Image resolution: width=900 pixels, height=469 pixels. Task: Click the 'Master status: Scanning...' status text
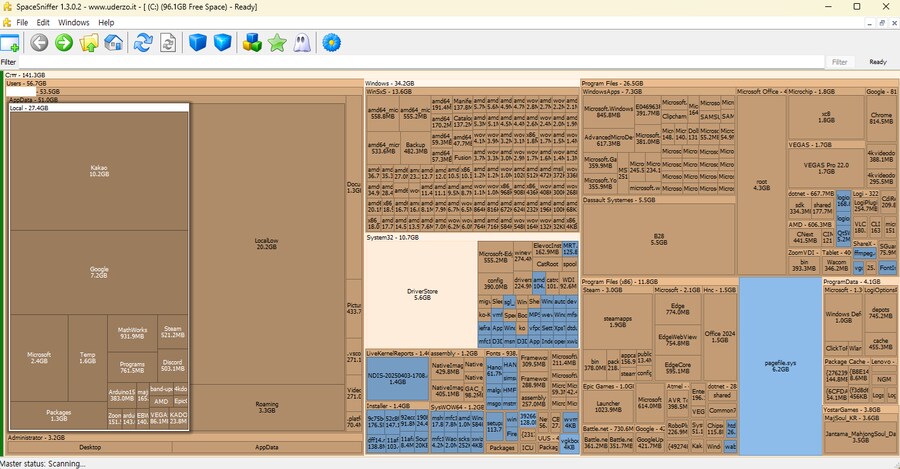point(43,463)
